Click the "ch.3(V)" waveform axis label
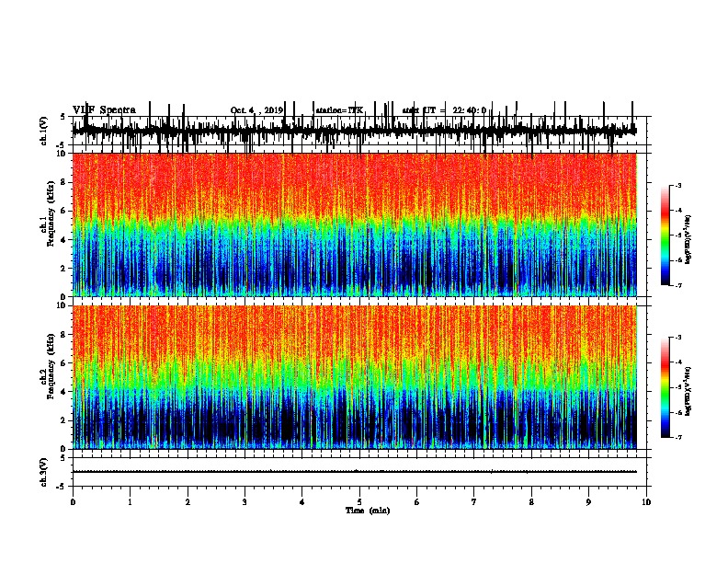 [x=44, y=472]
